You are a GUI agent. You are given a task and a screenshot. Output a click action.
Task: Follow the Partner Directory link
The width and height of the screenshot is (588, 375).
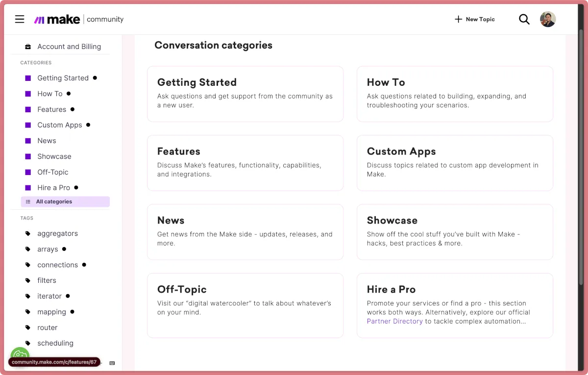[x=394, y=321]
